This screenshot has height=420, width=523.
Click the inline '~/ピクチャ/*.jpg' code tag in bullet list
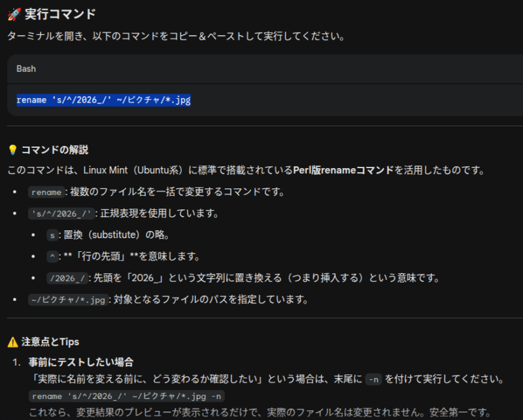click(x=68, y=300)
